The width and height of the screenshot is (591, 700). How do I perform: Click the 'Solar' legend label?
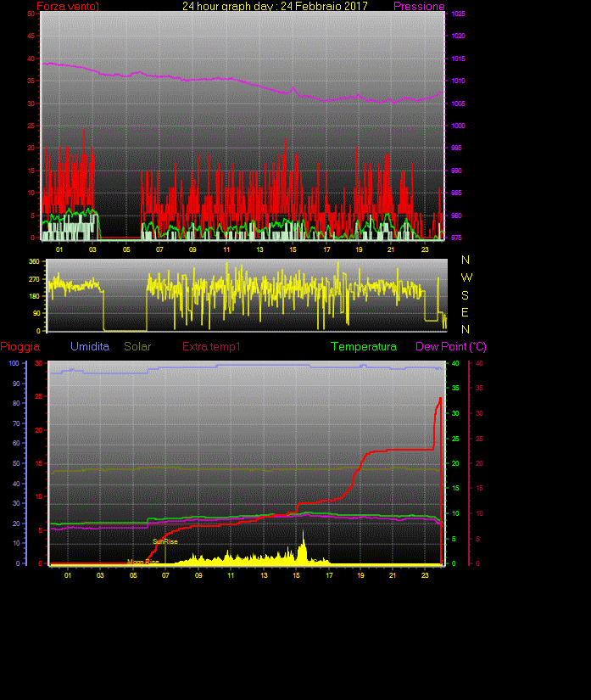pyautogui.click(x=137, y=346)
